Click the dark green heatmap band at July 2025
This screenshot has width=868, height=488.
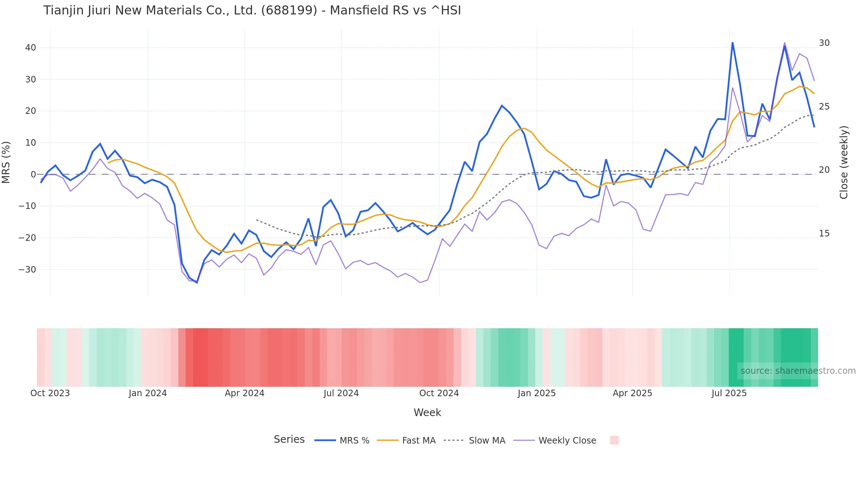[736, 358]
